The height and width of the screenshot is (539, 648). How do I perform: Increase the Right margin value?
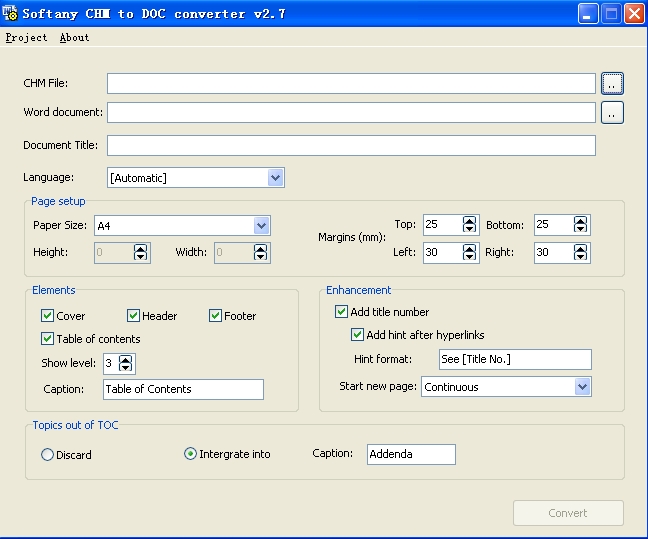click(580, 248)
